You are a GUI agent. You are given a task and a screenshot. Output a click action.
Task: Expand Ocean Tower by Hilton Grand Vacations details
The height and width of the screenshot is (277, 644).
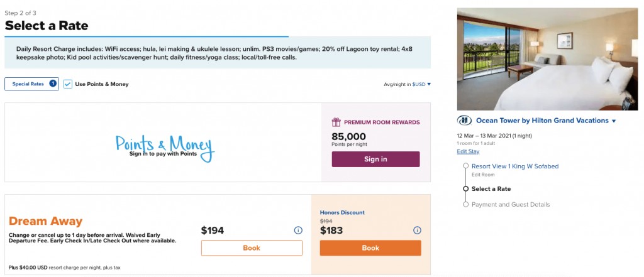click(613, 121)
